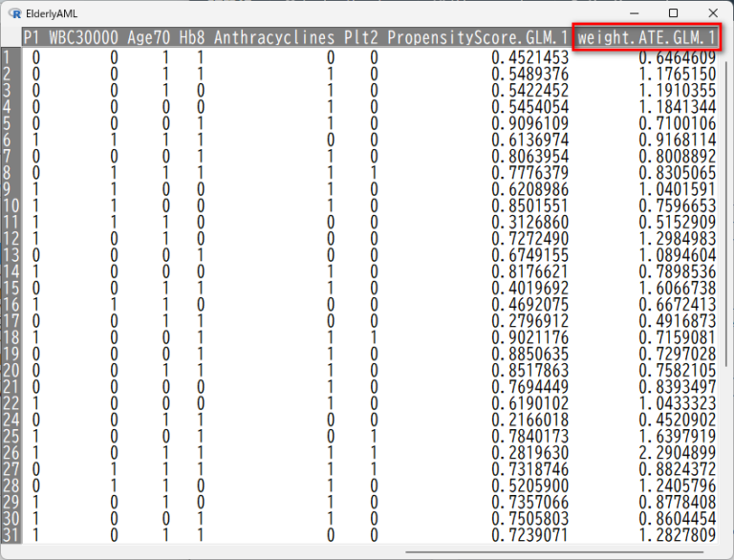Select row number 16 header
The width and height of the screenshot is (734, 560).
coord(10,305)
